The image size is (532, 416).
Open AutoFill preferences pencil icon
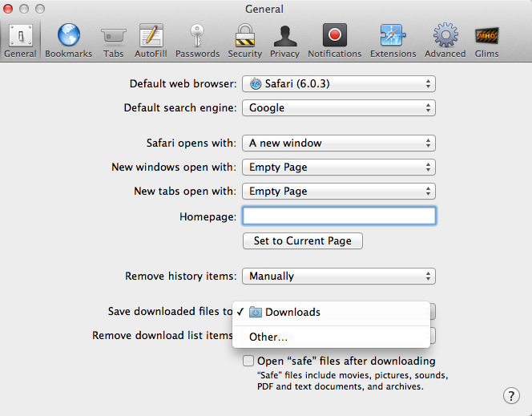point(151,35)
